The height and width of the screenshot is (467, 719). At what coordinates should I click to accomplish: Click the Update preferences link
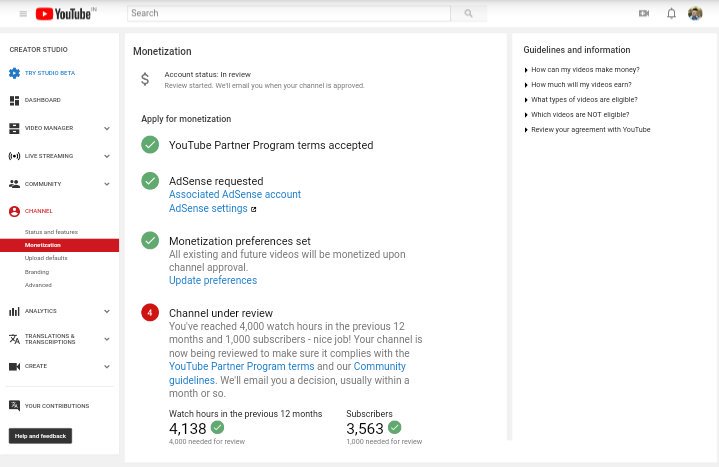[213, 280]
